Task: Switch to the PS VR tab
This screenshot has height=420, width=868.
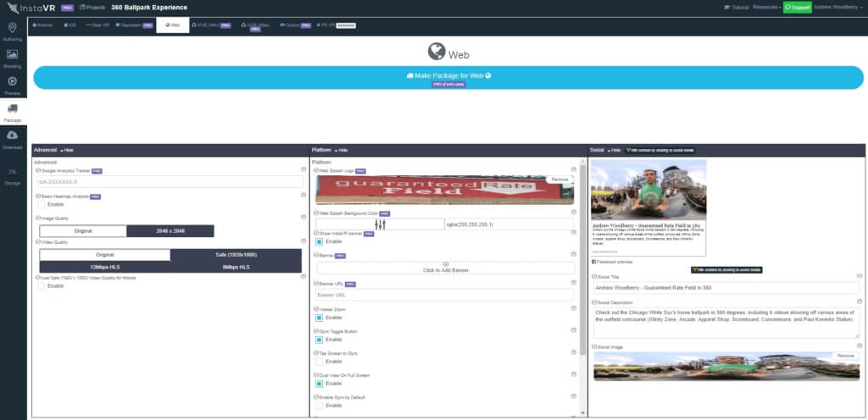Action: click(x=336, y=25)
